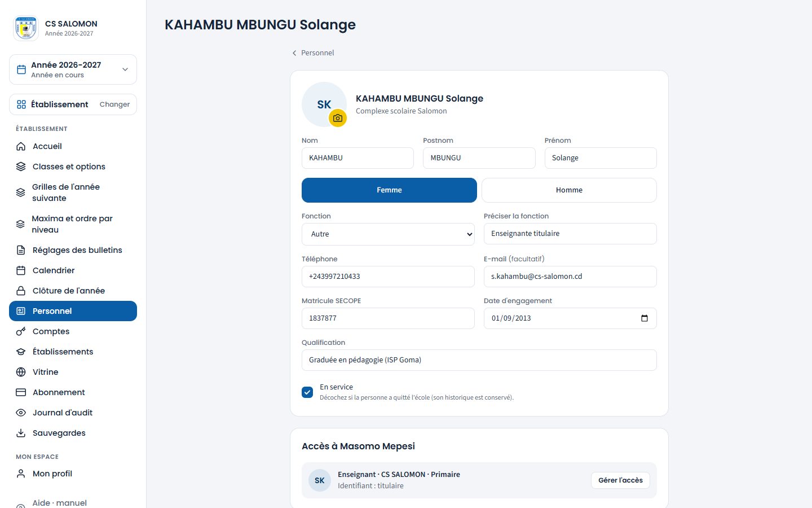Click the SK avatar in the access row
This screenshot has height=508, width=812.
tap(320, 480)
